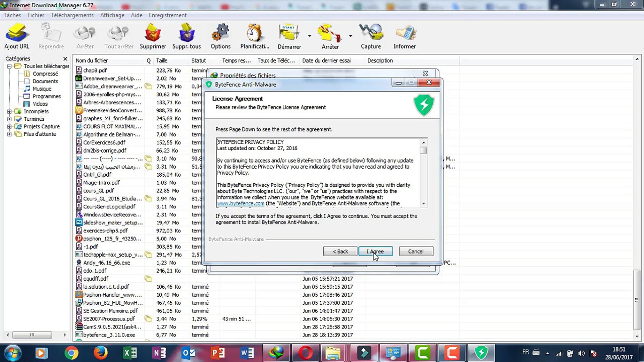Click the Back button in installer
Image resolution: width=644 pixels, height=362 pixels.
coord(340,251)
